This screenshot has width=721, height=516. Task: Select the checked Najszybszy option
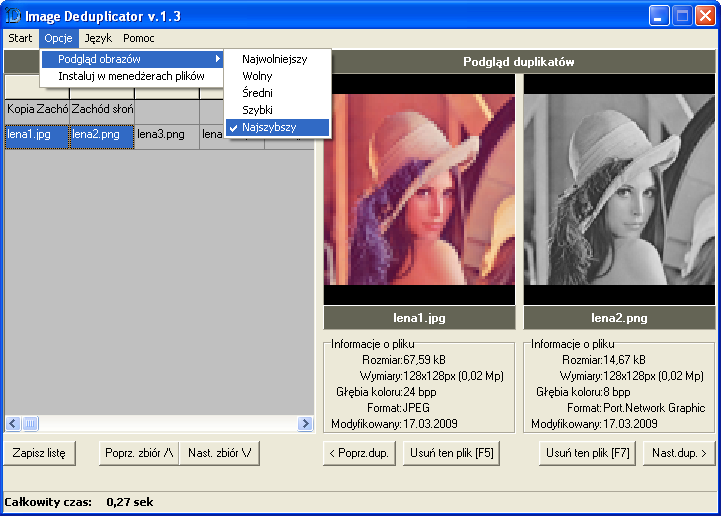277,127
